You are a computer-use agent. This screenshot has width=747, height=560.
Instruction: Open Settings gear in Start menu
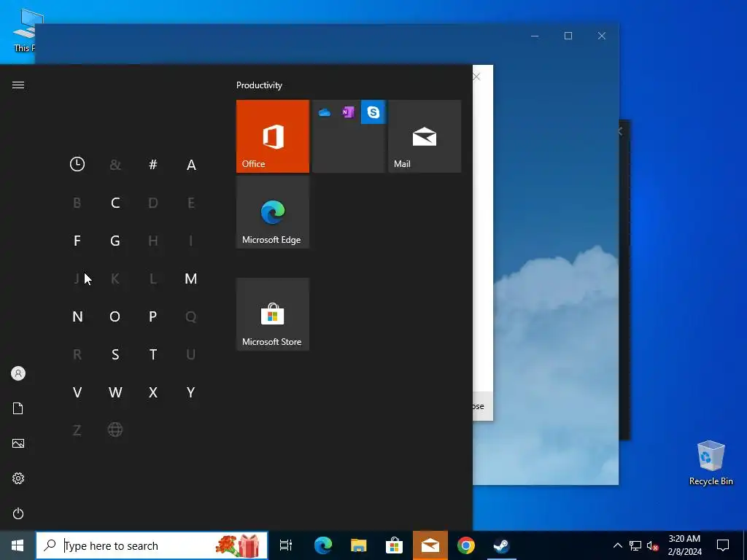(x=18, y=478)
